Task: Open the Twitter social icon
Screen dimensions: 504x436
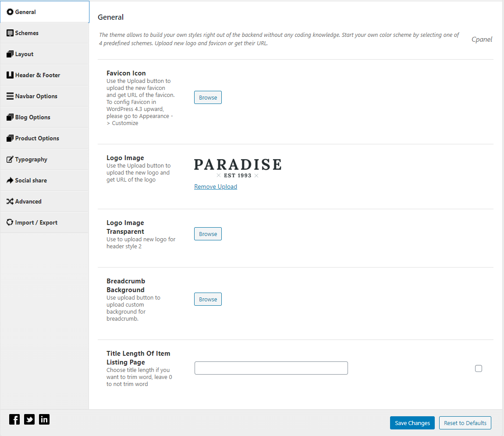Action: (29, 420)
